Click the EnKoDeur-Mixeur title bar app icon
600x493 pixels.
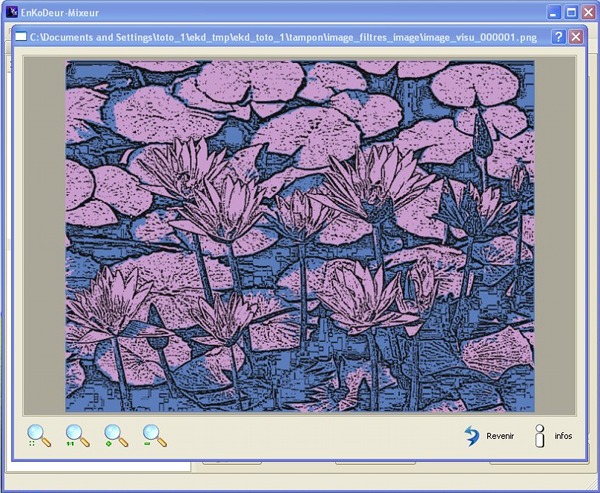[x=12, y=12]
